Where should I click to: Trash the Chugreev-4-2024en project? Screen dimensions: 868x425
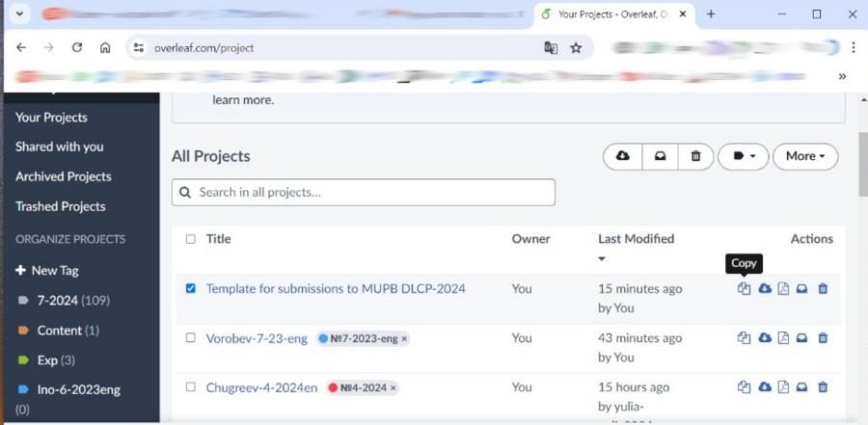coord(824,387)
